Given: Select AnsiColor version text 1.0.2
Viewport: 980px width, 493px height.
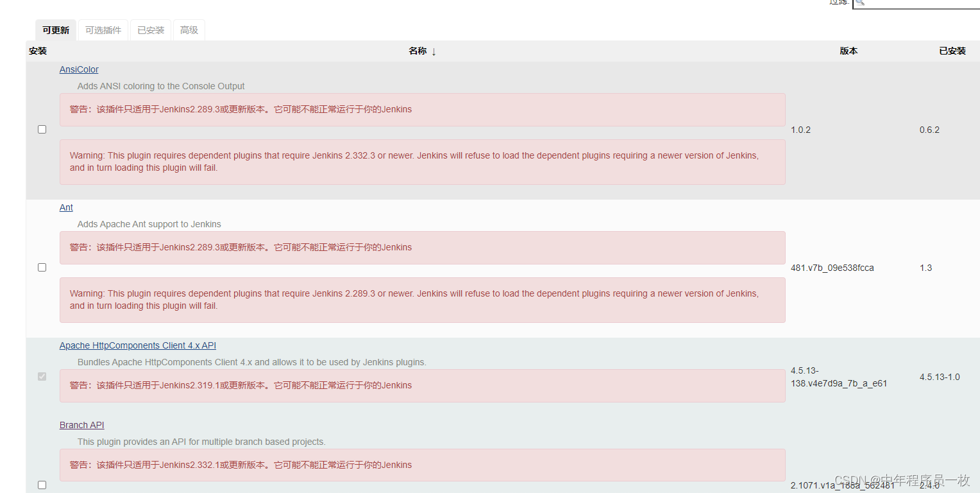Looking at the screenshot, I should pos(800,130).
